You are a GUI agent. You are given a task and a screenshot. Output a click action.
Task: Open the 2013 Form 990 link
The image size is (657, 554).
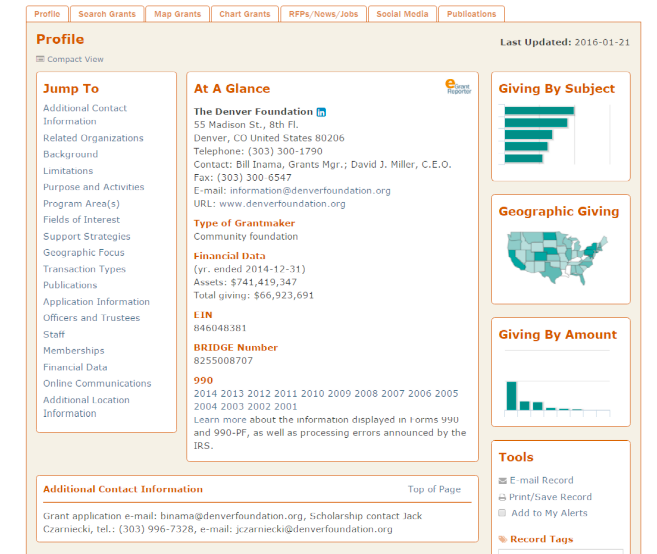pos(232,393)
